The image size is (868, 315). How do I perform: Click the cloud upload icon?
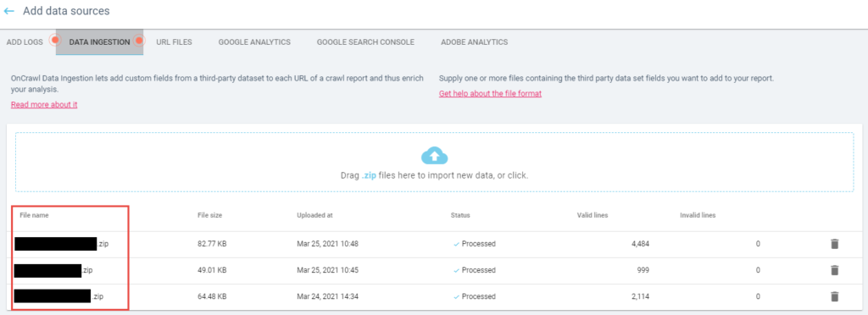click(x=435, y=156)
